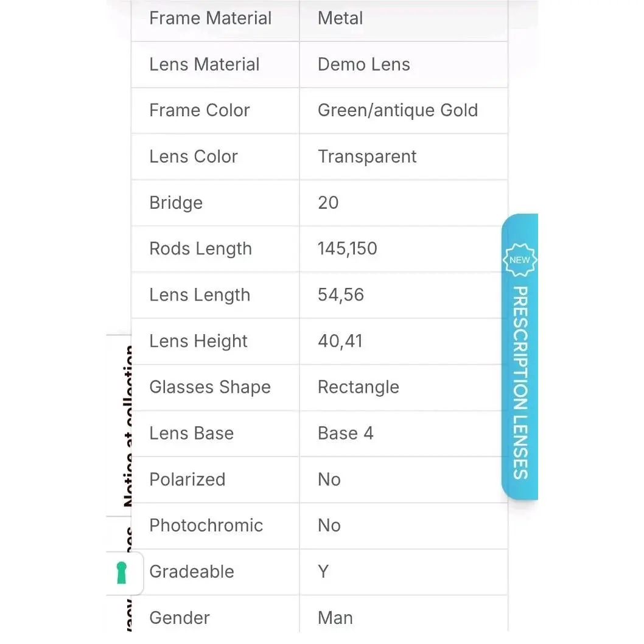Click the Base 4 lens base value
This screenshot has width=644, height=644.
click(x=345, y=433)
